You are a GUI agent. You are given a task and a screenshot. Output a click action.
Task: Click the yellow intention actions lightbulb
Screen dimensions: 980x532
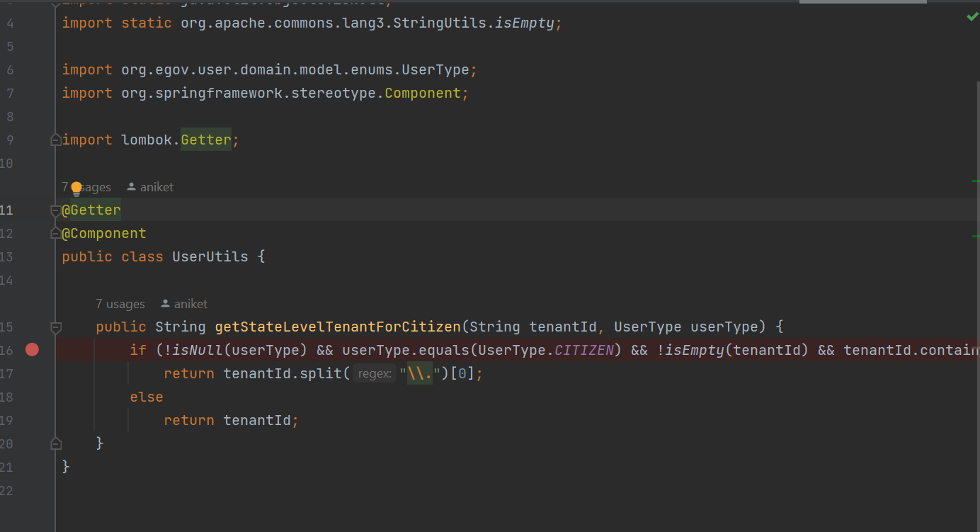pyautogui.click(x=76, y=187)
